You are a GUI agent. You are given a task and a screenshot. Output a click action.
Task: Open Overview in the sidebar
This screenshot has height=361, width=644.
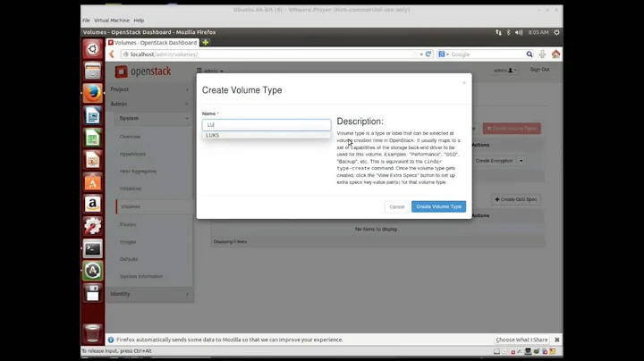pos(131,137)
